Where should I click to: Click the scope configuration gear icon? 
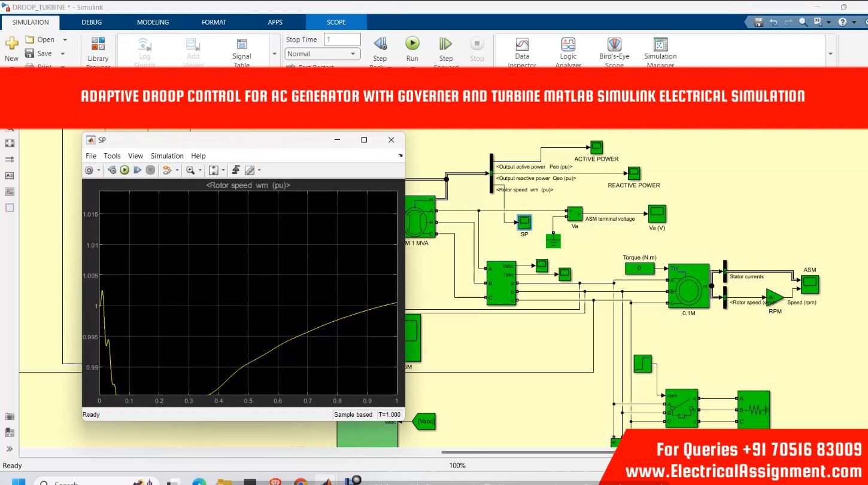[x=89, y=170]
